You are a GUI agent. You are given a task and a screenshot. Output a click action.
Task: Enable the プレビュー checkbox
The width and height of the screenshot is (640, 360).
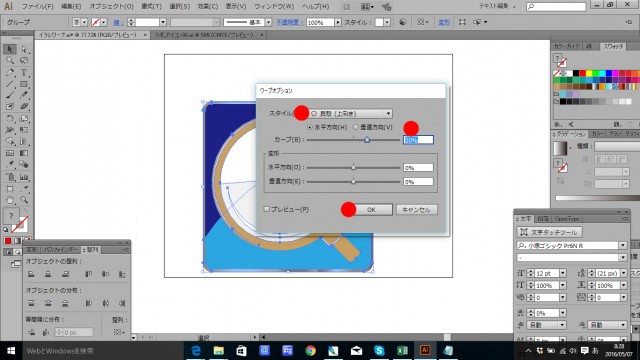267,209
